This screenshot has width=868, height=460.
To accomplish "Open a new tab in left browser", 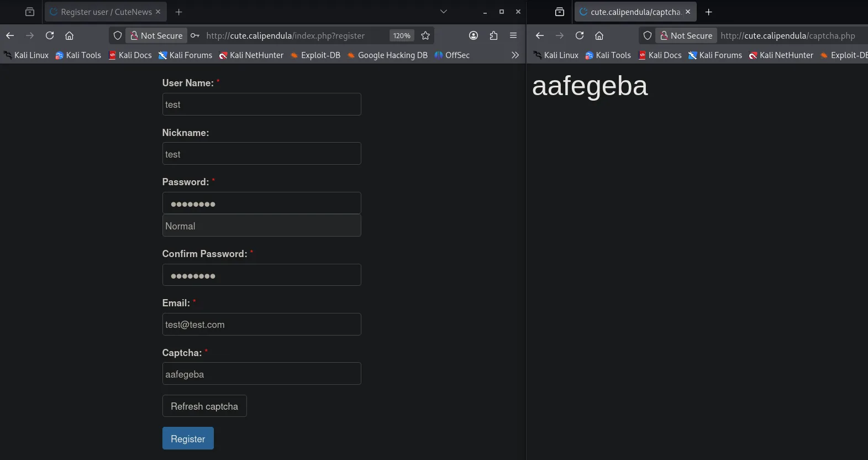I will tap(178, 12).
